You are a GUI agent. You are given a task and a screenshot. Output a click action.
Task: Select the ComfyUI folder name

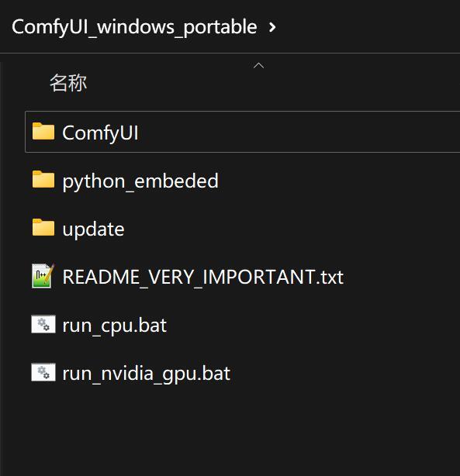pos(100,133)
